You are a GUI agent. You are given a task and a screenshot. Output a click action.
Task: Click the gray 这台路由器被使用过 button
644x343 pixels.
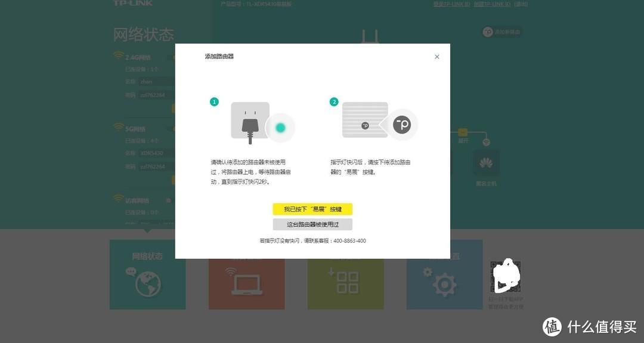coord(312,224)
